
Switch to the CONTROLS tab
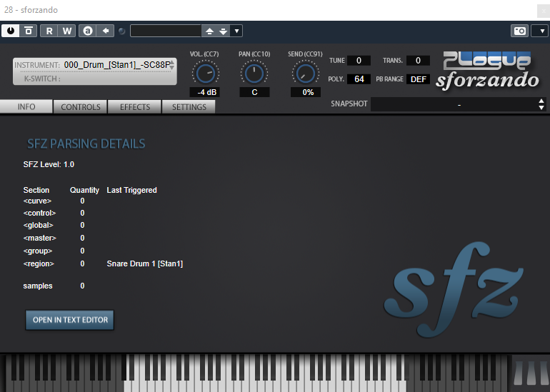(x=81, y=107)
